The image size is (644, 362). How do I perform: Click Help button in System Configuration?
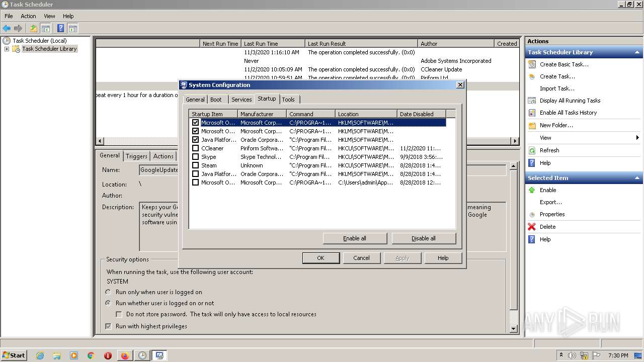443,258
